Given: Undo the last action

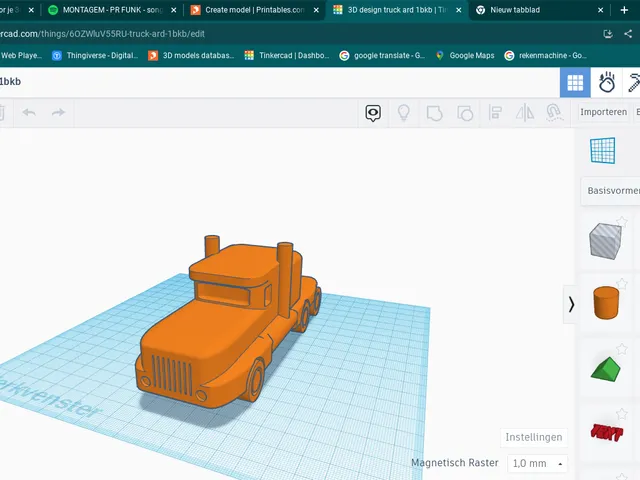Looking at the screenshot, I should [x=29, y=112].
